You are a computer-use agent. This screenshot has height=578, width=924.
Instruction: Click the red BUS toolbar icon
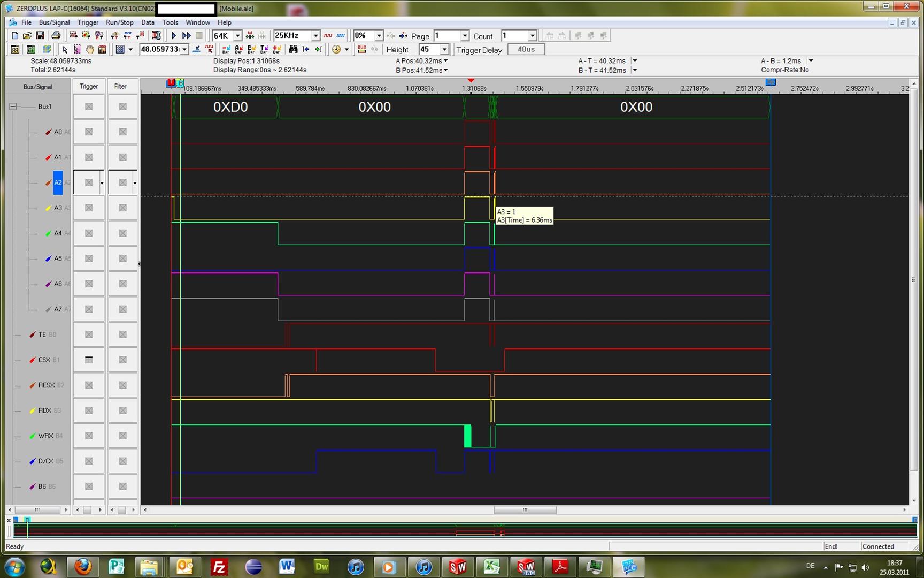[361, 49]
